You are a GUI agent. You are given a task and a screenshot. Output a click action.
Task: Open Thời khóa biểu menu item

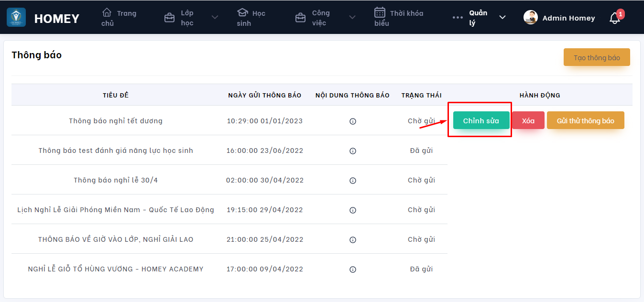pos(399,18)
